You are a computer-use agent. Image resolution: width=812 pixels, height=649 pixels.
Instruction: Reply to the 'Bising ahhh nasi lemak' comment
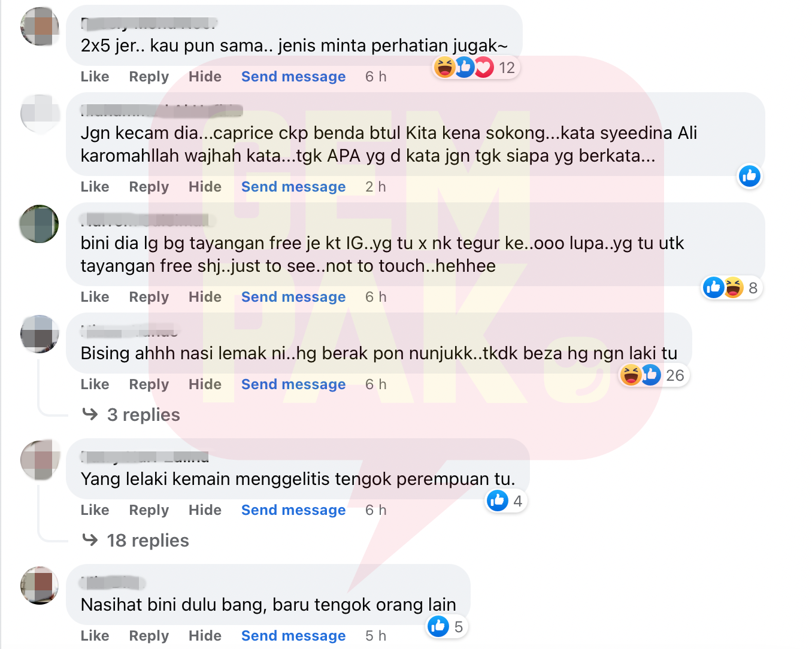[149, 384]
